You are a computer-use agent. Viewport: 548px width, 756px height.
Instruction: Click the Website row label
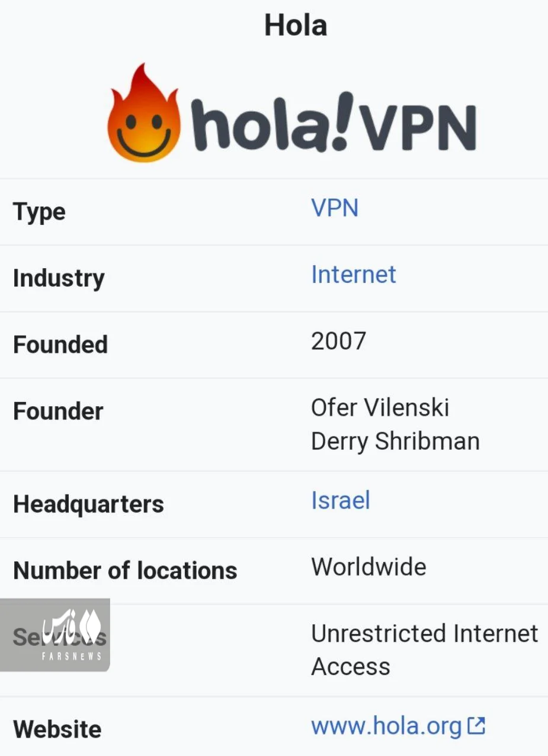[x=57, y=729]
